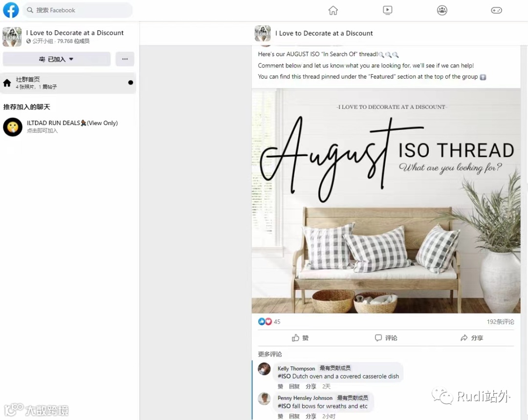Open the Groups icon in top bar
This screenshot has width=528, height=420.
tap(442, 10)
